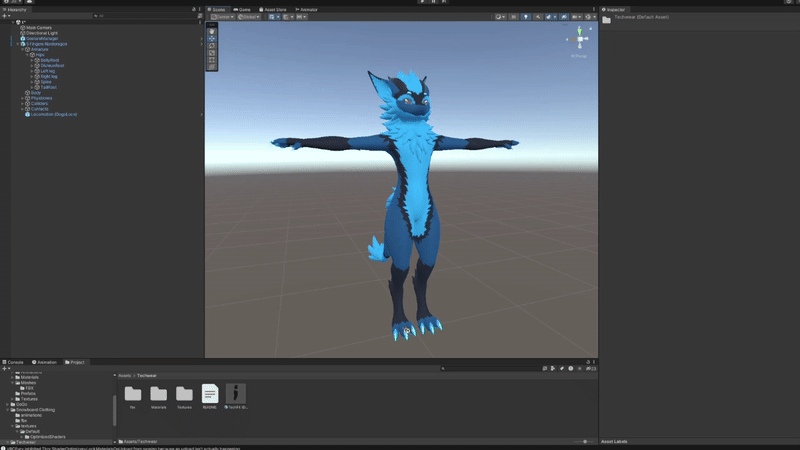Open the Materials folder thumbnail
This screenshot has height=450, width=800.
(159, 396)
